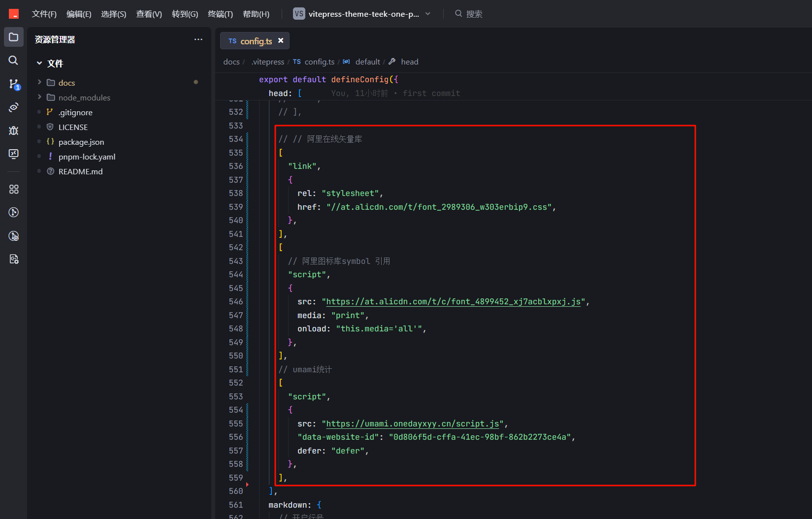Open the 编辑(E) menu
The height and width of the screenshot is (519, 812).
point(79,14)
